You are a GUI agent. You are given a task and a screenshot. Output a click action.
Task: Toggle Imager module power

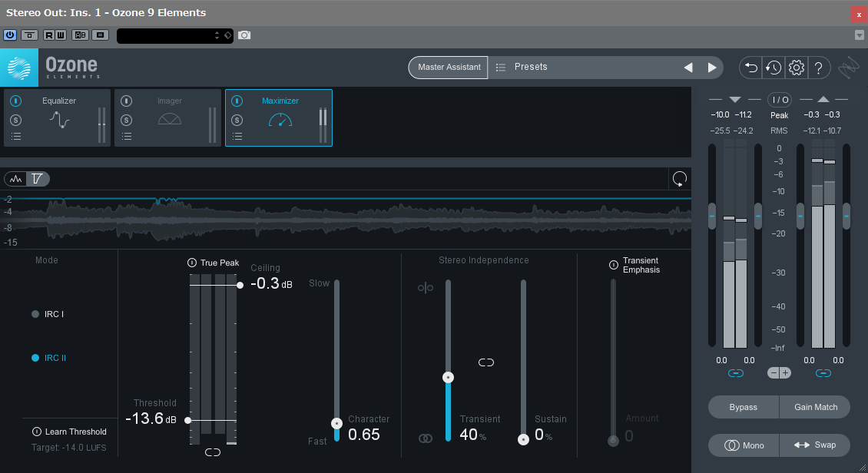[x=126, y=101]
